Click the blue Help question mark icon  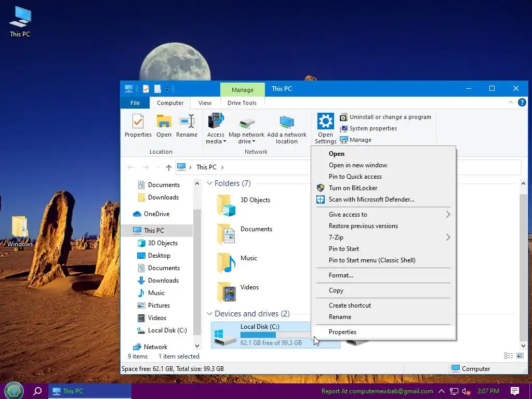522,102
